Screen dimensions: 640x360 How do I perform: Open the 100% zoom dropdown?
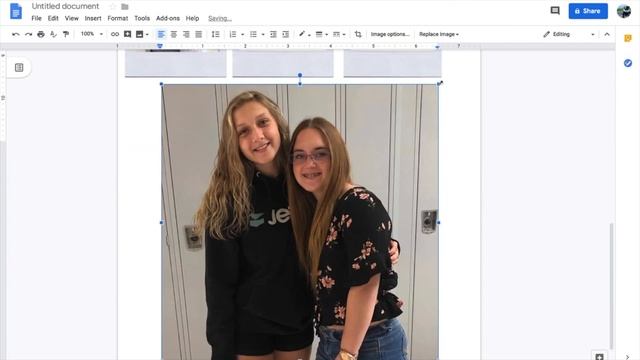pyautogui.click(x=91, y=34)
